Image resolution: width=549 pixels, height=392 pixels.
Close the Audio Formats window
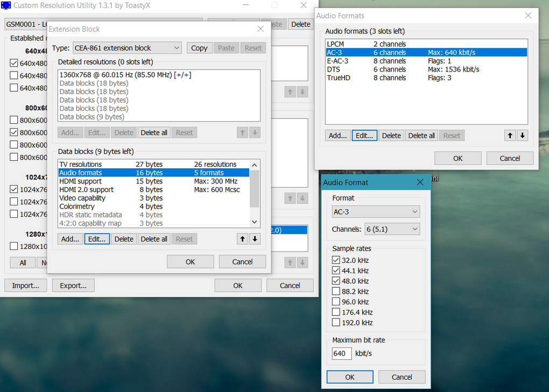[528, 16]
